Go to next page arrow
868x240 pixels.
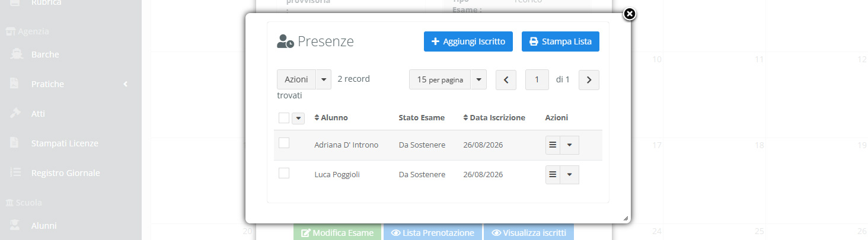coord(589,80)
